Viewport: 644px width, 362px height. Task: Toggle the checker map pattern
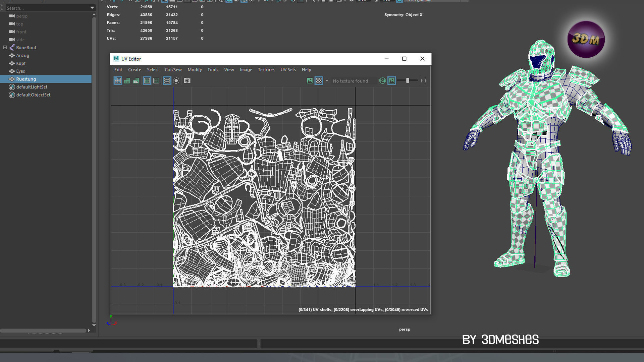319,81
